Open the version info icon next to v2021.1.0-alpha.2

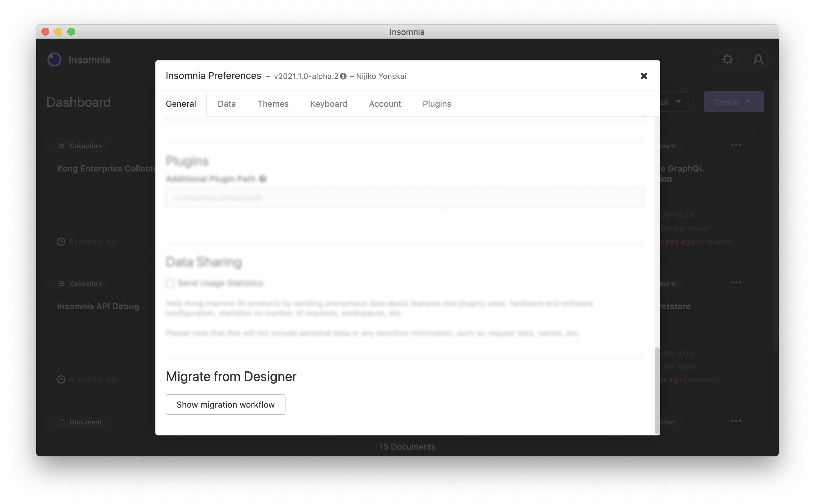343,76
